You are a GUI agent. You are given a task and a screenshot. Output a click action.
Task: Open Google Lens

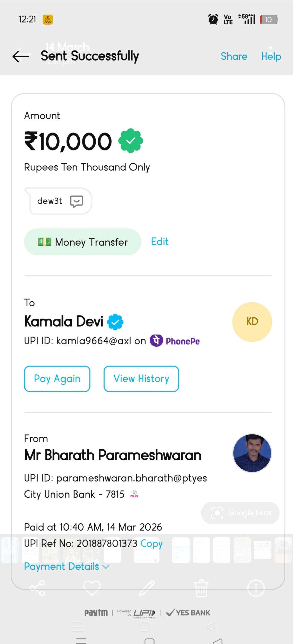click(240, 513)
